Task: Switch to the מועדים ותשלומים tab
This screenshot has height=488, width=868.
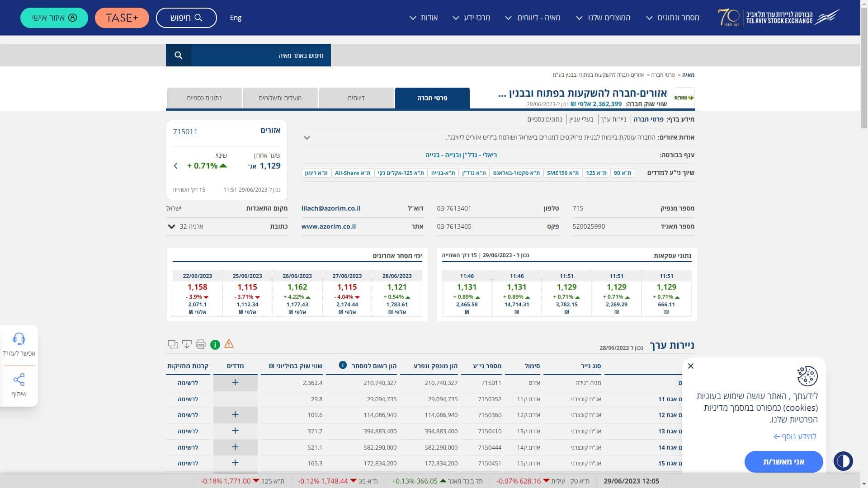Action: point(280,98)
